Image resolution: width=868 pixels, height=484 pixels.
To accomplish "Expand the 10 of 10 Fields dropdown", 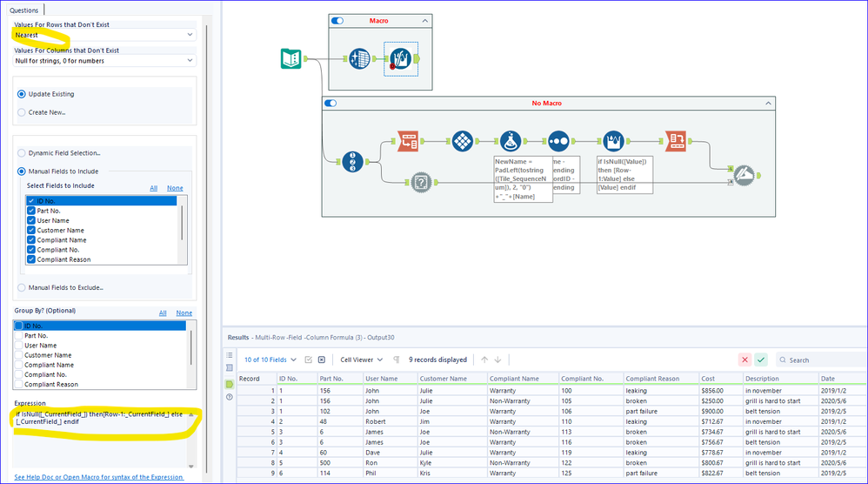I will tap(270, 360).
